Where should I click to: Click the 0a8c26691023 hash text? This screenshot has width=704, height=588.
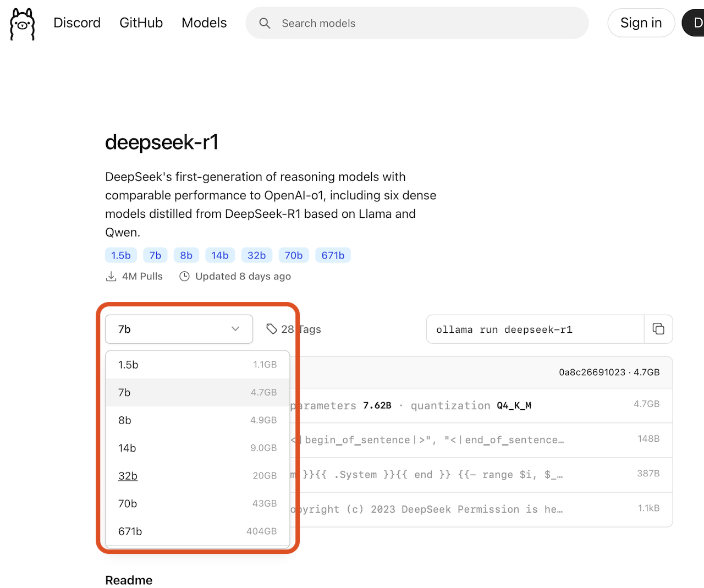coord(592,372)
